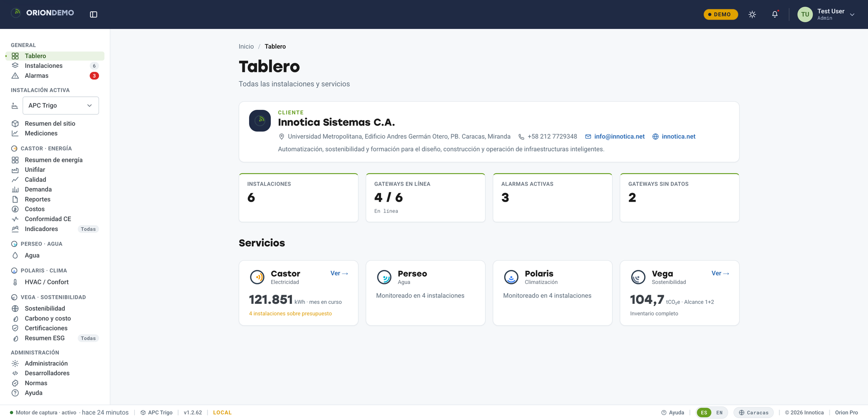Click the Carbono y costo leaf icon

tap(15, 319)
